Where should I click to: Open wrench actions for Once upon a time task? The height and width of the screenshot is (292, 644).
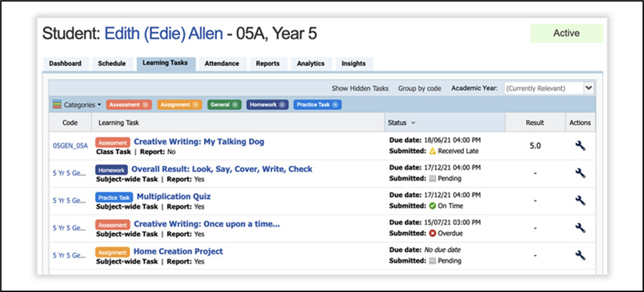pyautogui.click(x=581, y=228)
